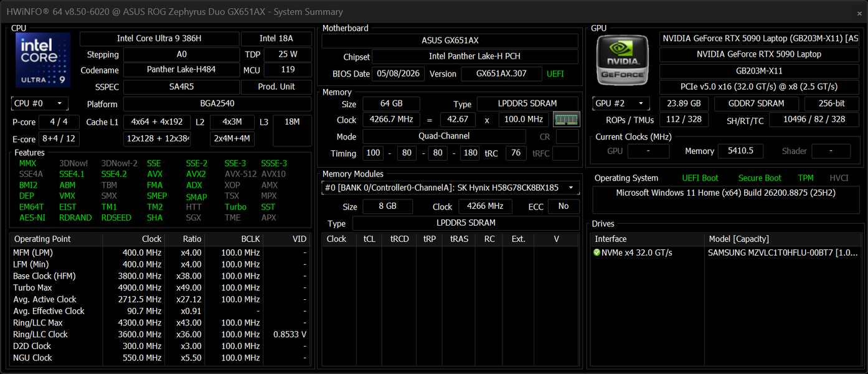
Task: Click the TPM status label
Action: 806,178
